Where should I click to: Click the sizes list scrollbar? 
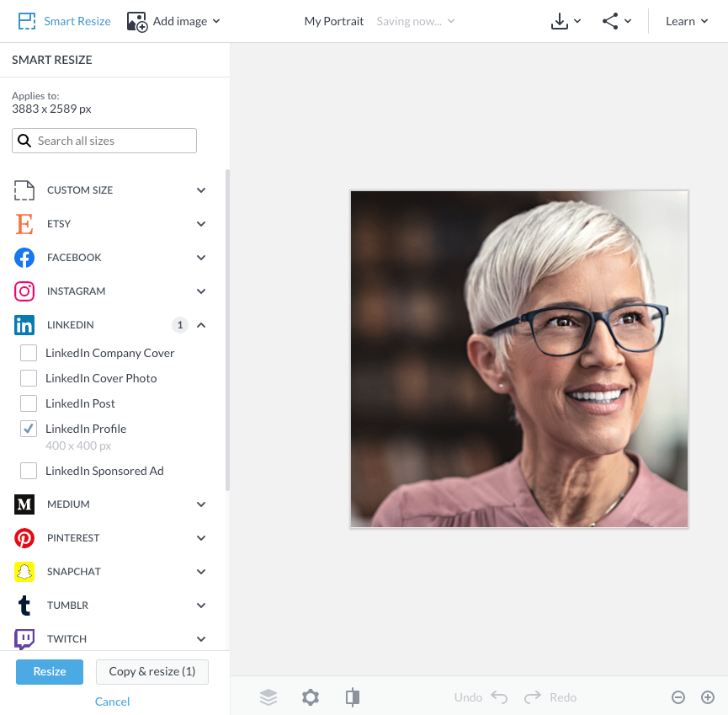click(227, 330)
